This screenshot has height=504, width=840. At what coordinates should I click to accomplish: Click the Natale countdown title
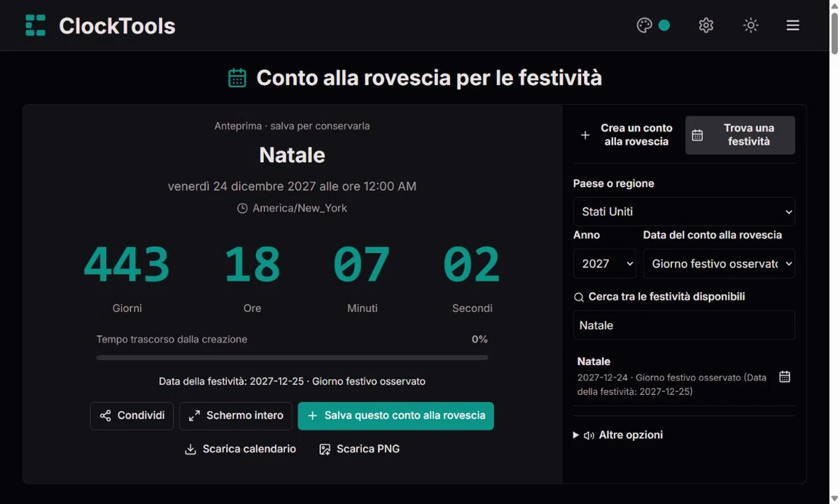[292, 155]
